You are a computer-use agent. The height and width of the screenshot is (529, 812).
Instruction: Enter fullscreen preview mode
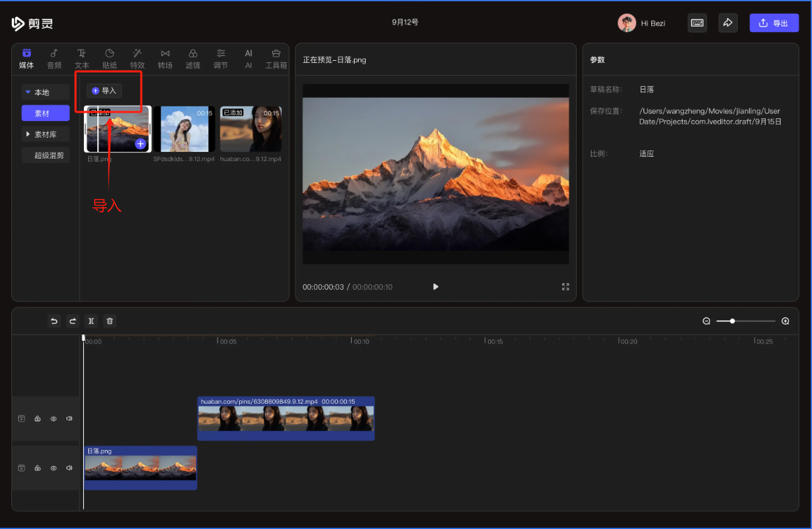[x=566, y=287]
